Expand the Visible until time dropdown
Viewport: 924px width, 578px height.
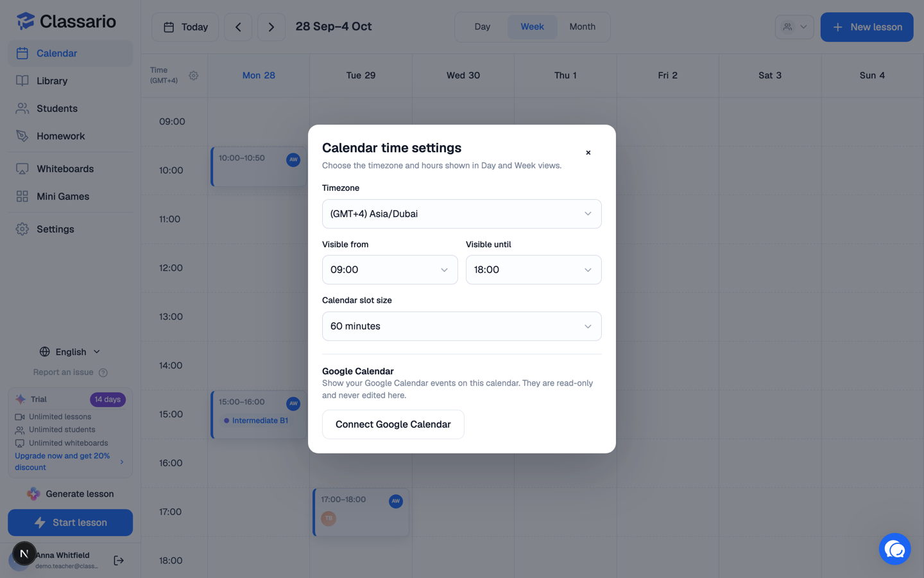[x=533, y=270]
